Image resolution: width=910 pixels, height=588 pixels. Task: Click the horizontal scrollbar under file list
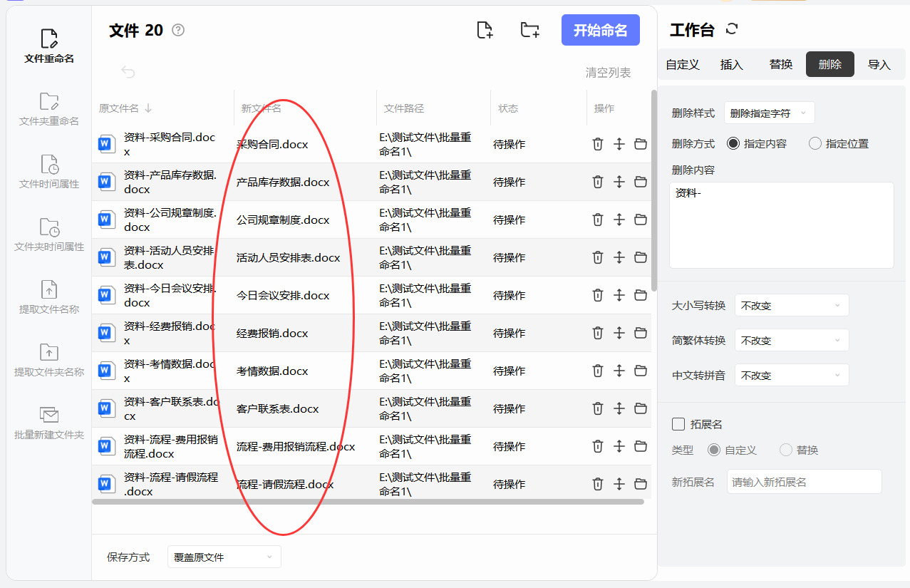[x=368, y=502]
